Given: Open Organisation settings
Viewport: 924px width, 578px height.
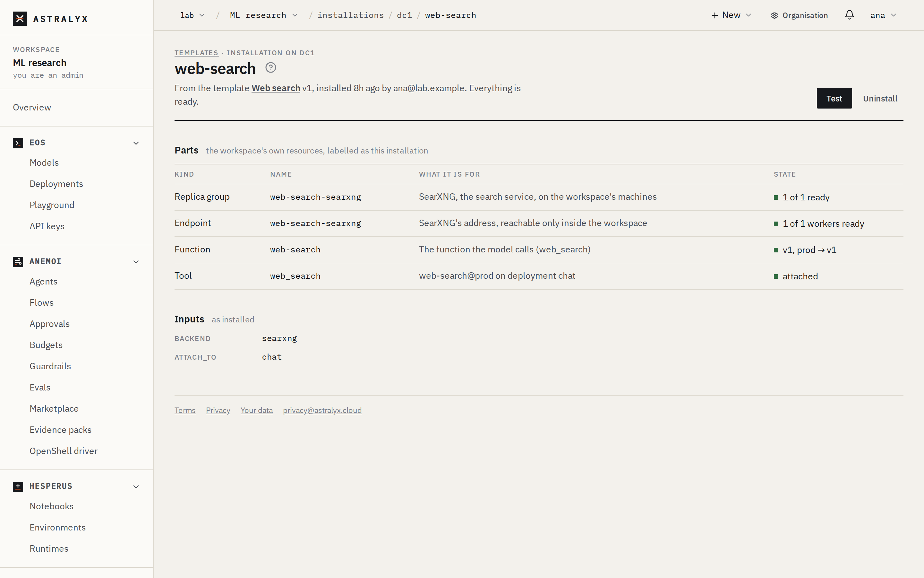Looking at the screenshot, I should pyautogui.click(x=799, y=15).
